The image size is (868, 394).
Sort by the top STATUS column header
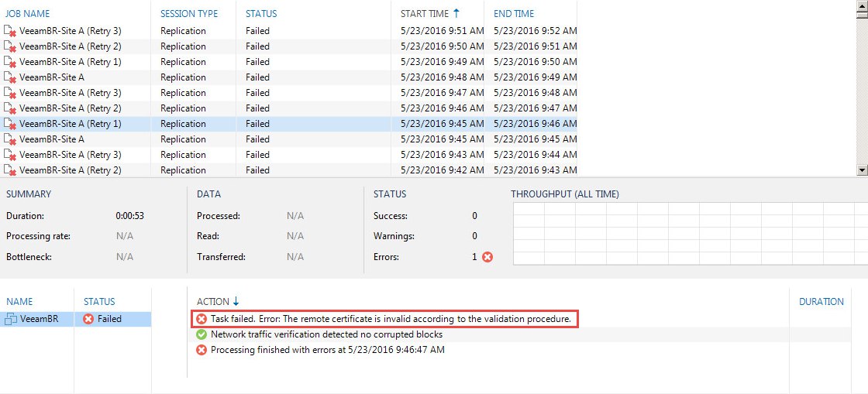[x=261, y=13]
